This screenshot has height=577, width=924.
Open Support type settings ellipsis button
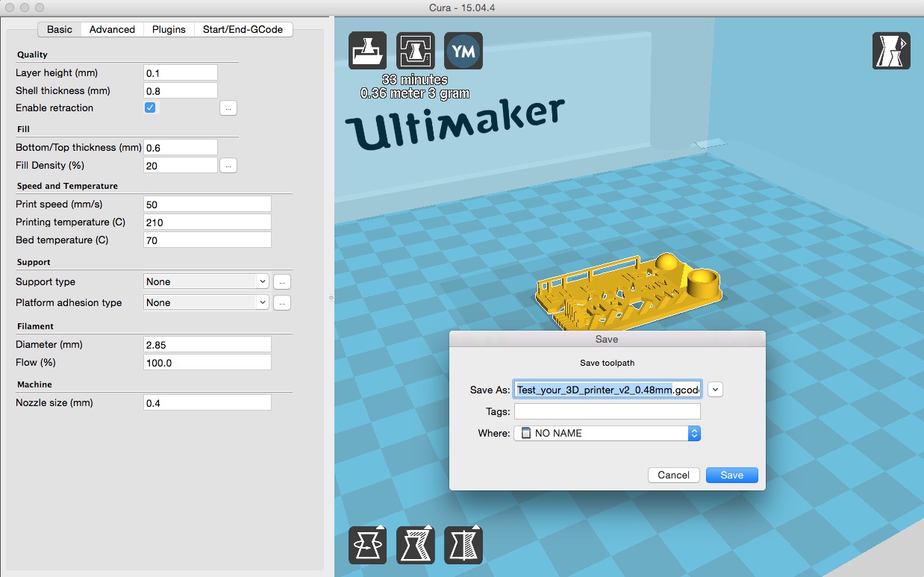coord(281,281)
